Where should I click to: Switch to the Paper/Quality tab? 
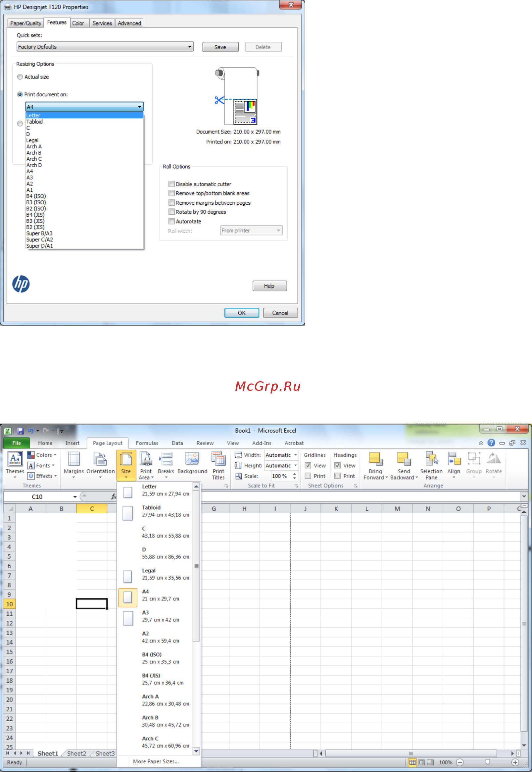[x=26, y=23]
